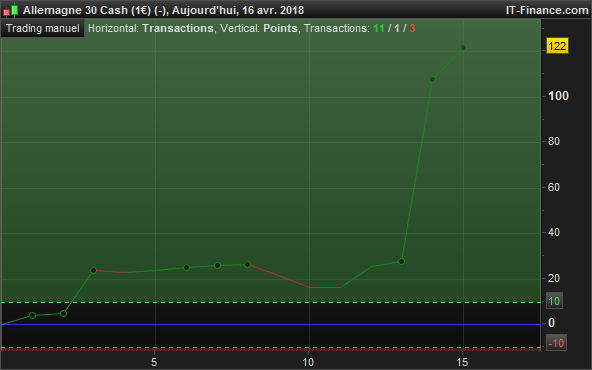
Task: Click the last equity point at transaction 15
Action: (x=464, y=48)
